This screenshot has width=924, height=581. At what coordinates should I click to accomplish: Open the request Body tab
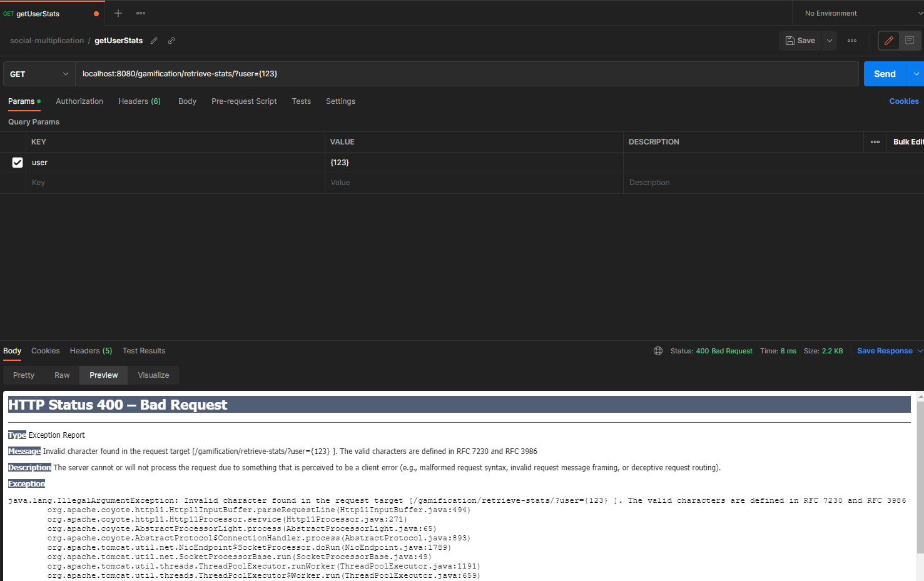coord(187,101)
